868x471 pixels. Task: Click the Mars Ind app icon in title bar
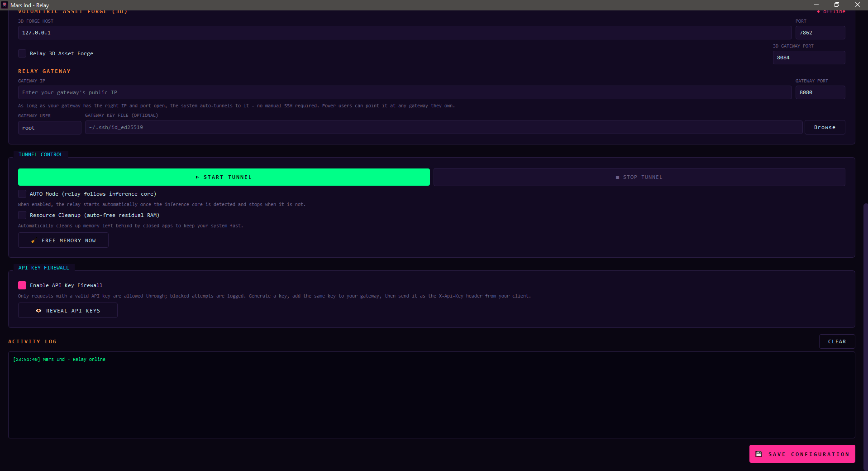click(5, 5)
